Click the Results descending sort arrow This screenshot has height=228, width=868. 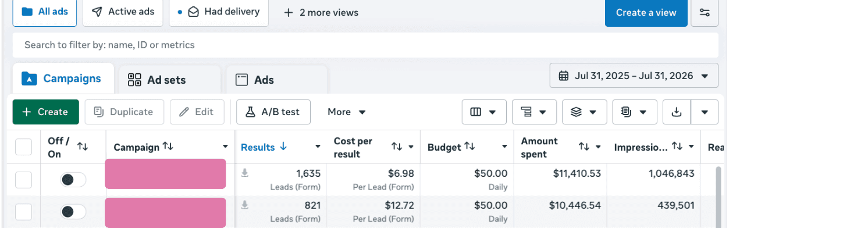tap(283, 147)
